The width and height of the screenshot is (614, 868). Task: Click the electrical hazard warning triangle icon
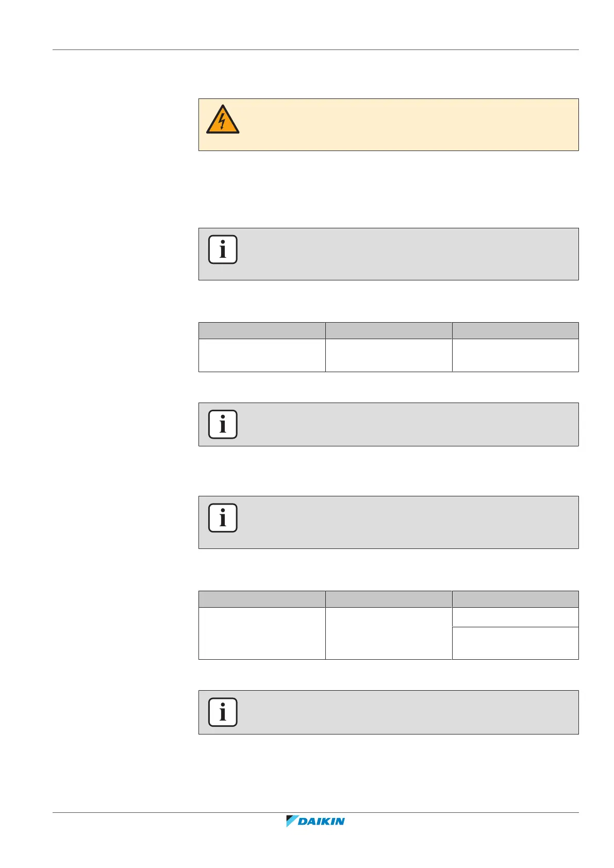pyautogui.click(x=223, y=120)
